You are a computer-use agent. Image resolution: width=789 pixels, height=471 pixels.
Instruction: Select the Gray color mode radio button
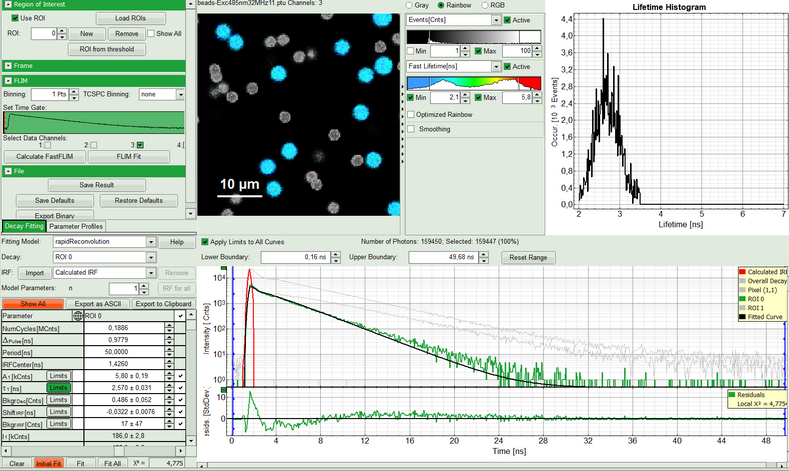[x=410, y=6]
